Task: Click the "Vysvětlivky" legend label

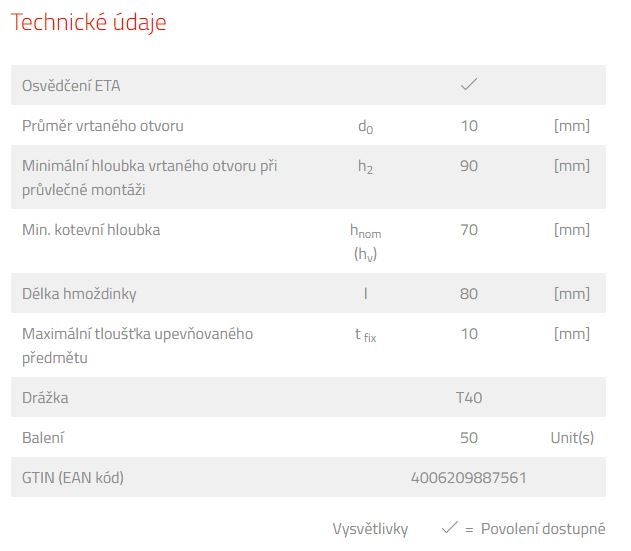Action: click(371, 529)
